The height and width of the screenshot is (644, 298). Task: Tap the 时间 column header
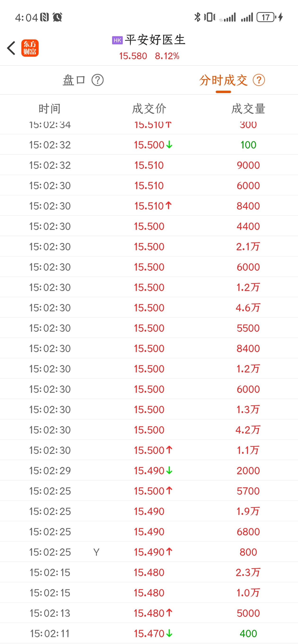coord(49,109)
